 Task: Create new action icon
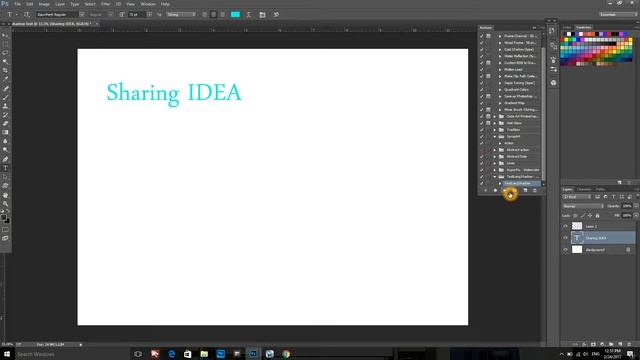tap(525, 190)
